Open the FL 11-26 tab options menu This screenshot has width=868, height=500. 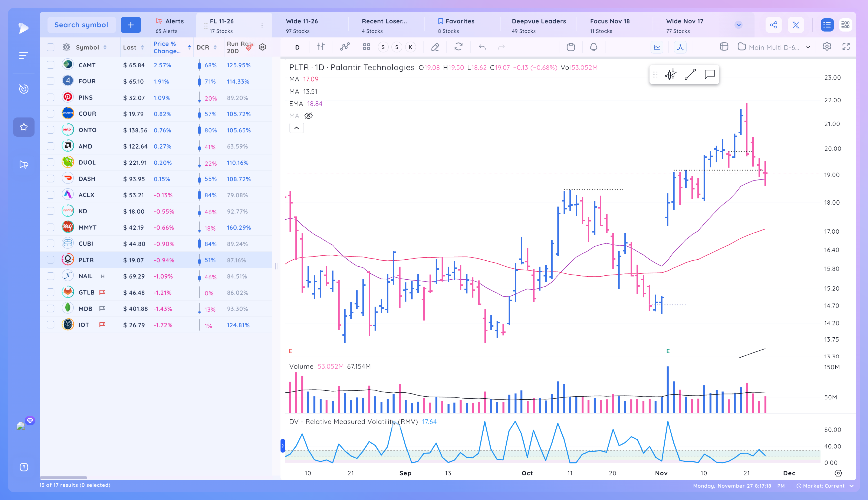coord(262,25)
